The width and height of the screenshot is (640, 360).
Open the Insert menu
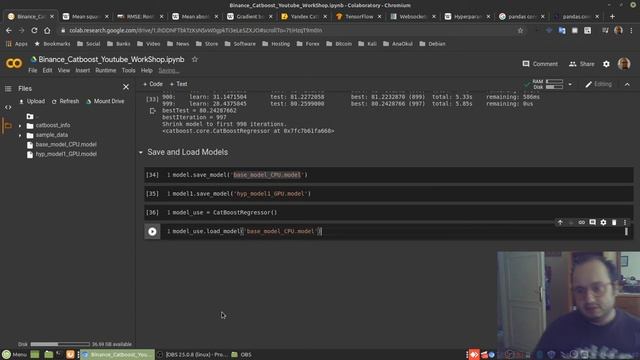(82, 71)
